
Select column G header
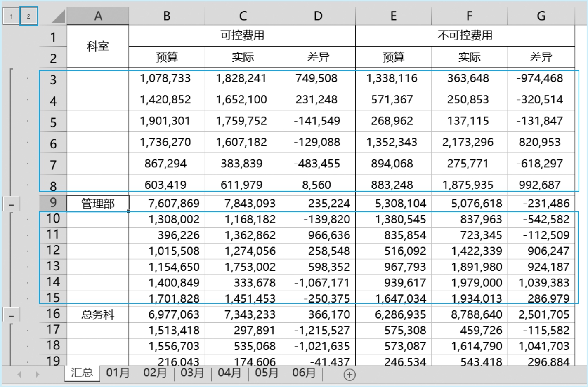(x=541, y=16)
